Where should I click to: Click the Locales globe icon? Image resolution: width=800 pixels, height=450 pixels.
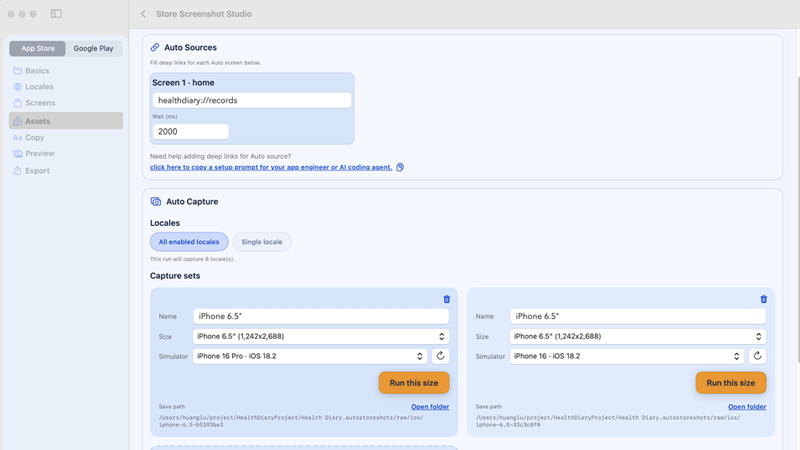click(17, 87)
